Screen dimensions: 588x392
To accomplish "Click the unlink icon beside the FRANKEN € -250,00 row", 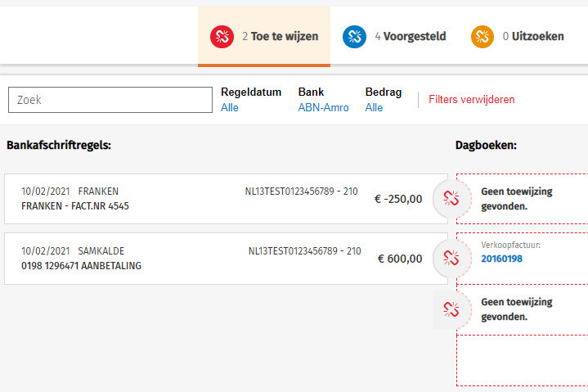I will click(449, 198).
